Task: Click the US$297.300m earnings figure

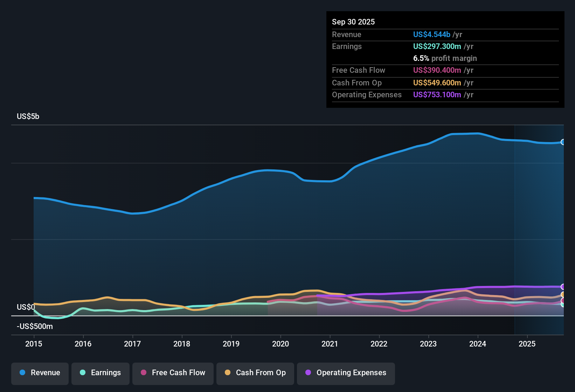Action: 438,46
